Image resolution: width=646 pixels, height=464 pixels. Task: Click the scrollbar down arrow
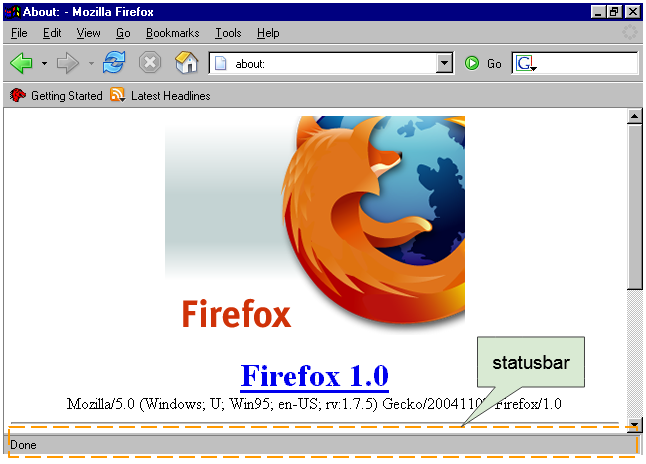[x=634, y=425]
